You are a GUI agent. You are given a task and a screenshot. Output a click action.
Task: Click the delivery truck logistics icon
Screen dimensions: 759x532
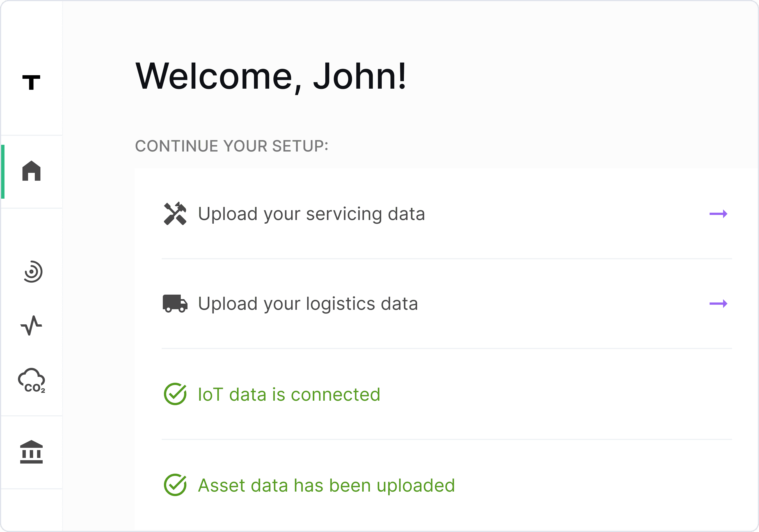175,303
